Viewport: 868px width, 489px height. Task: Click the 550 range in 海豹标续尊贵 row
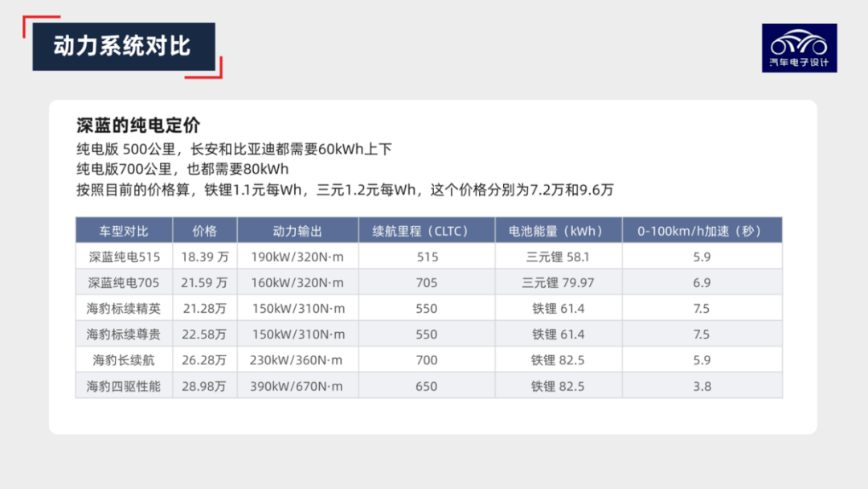427,335
